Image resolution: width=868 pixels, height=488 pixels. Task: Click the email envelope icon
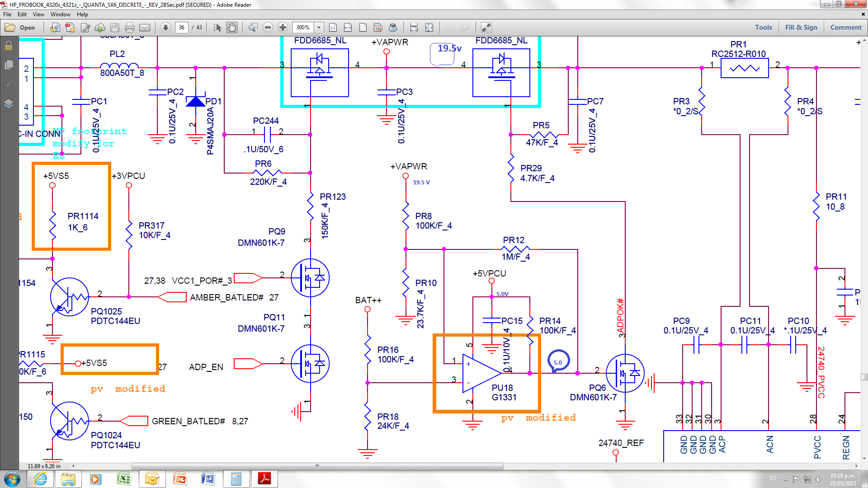[x=145, y=28]
